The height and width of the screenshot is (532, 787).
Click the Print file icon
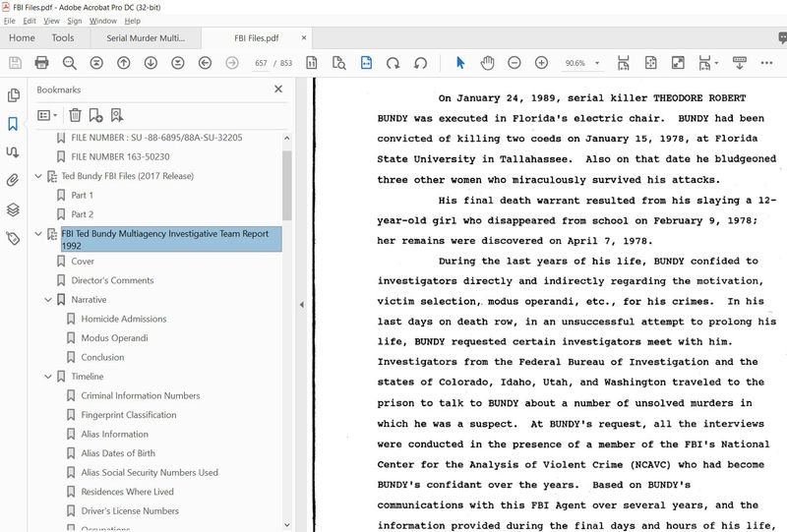41,63
